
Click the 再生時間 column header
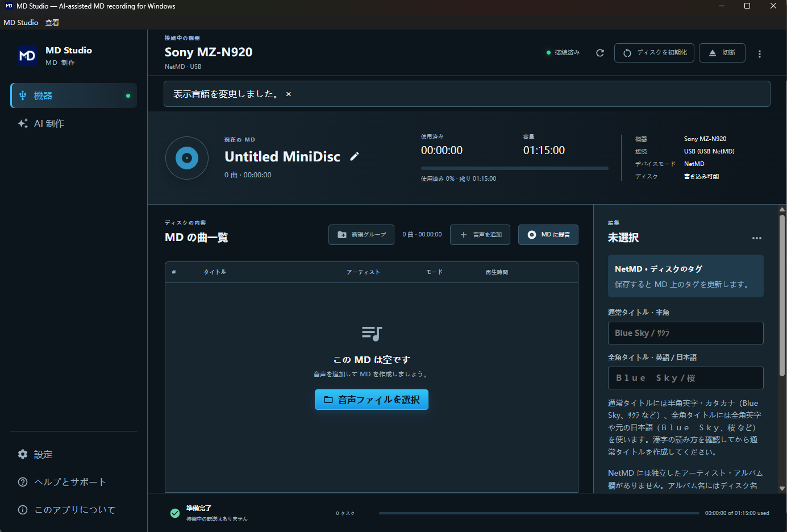(497, 272)
